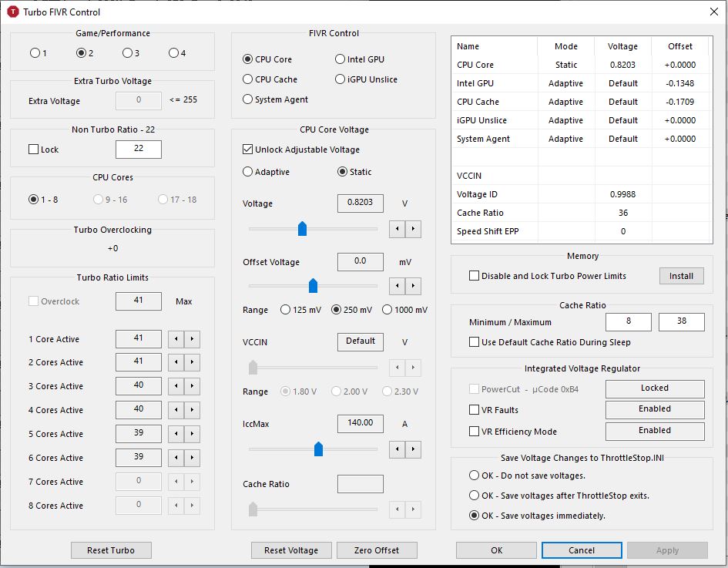Decrease the 5 Cores Active ratio arrow
Viewport: 728px width, 568px height.
click(176, 434)
